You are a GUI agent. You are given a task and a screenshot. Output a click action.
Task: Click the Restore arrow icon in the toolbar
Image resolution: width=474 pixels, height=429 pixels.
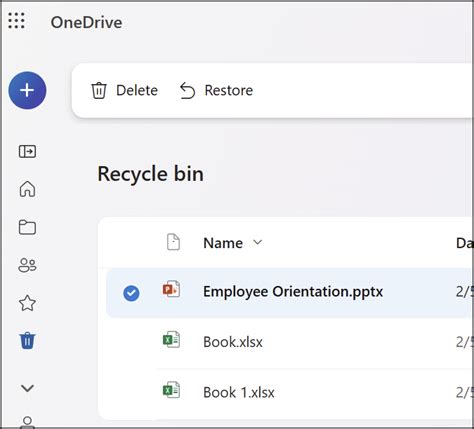[x=187, y=91]
